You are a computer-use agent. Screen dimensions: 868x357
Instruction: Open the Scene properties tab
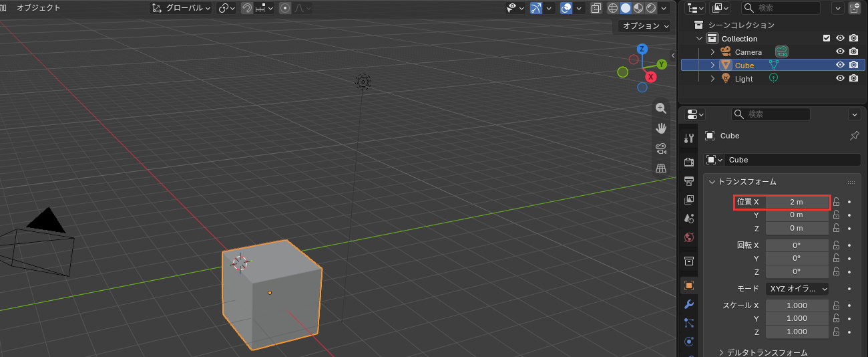coord(689,218)
